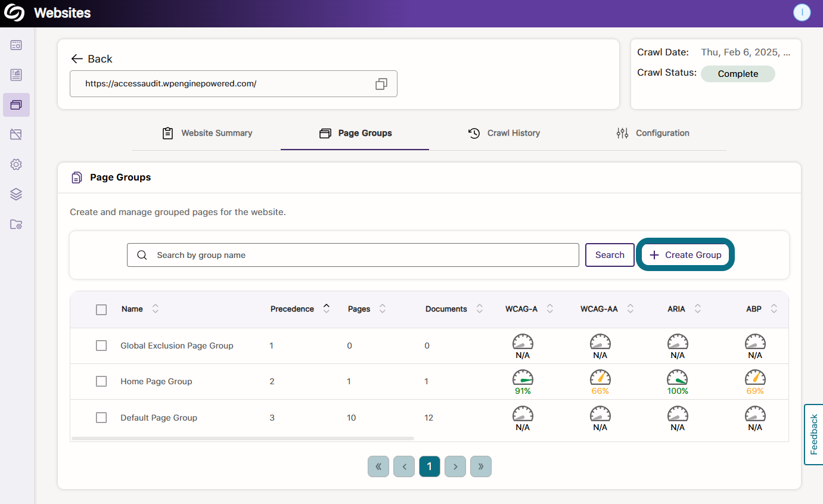Click the Search by group name field
This screenshot has width=823, height=504.
tap(353, 255)
